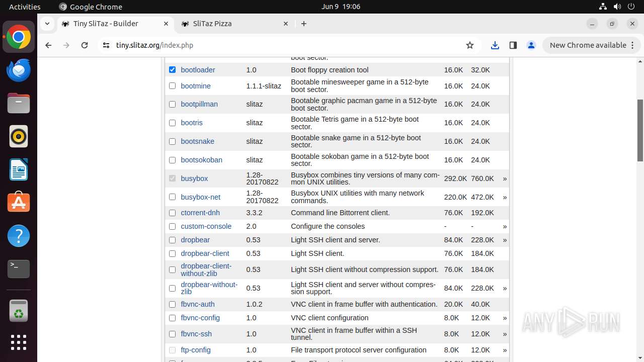Image resolution: width=644 pixels, height=362 pixels.
Task: View site information icon in address bar
Action: pyautogui.click(x=106, y=45)
